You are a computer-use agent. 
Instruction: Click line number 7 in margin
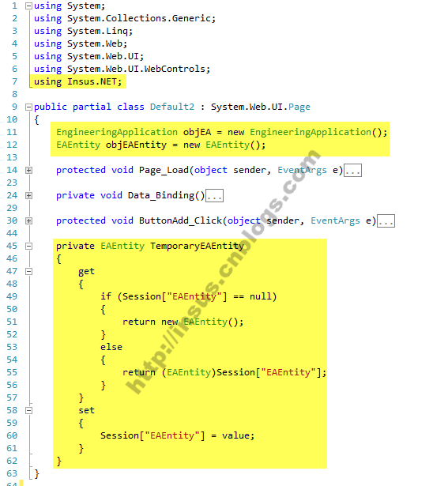coord(14,81)
